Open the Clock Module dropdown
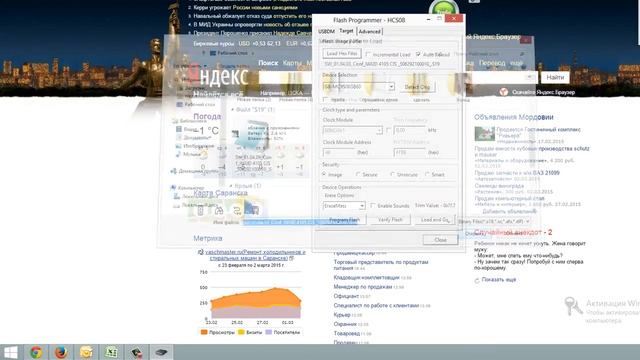Image resolution: width=640 pixels, height=360 pixels. click(379, 130)
